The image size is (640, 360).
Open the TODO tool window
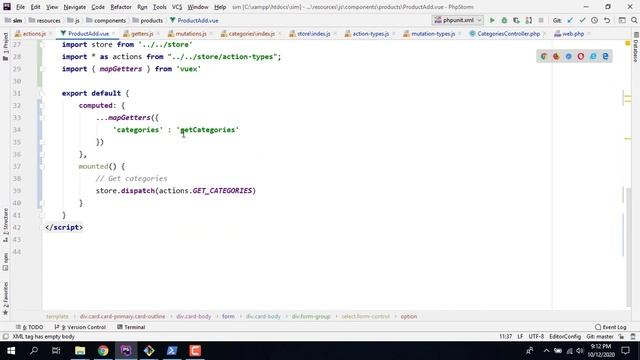pos(29,327)
